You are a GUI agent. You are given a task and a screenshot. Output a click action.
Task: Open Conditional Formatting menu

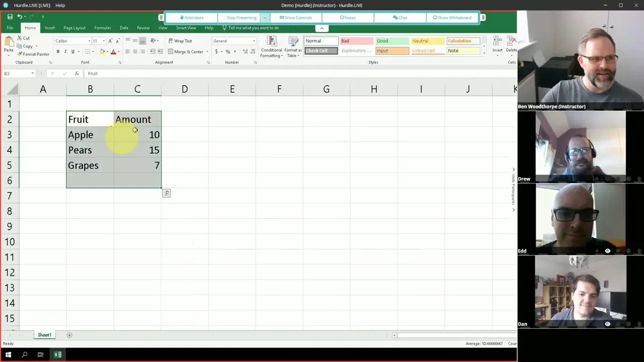(x=272, y=47)
